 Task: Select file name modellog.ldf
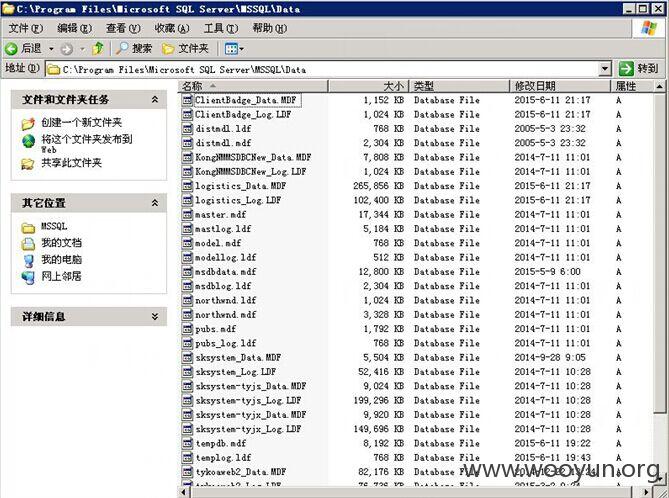[x=226, y=258]
